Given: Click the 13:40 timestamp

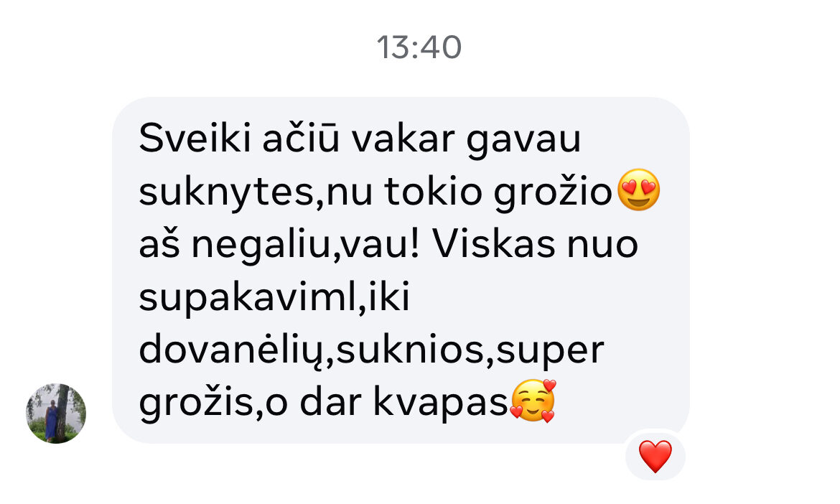Looking at the screenshot, I should tap(419, 47).
